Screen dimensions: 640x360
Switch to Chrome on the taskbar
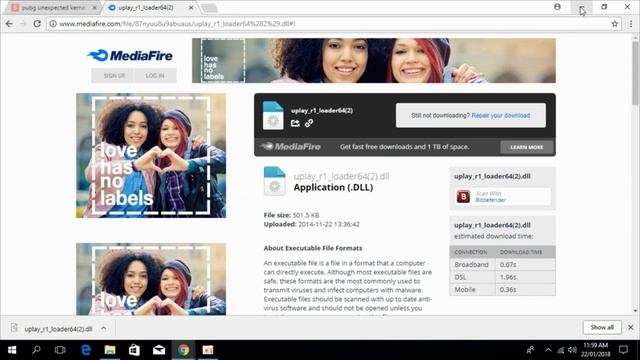pos(183,350)
